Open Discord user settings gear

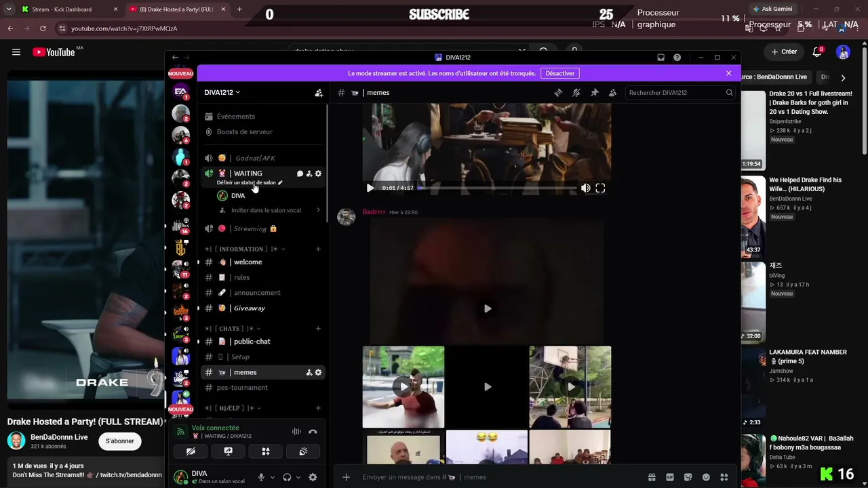(313, 477)
